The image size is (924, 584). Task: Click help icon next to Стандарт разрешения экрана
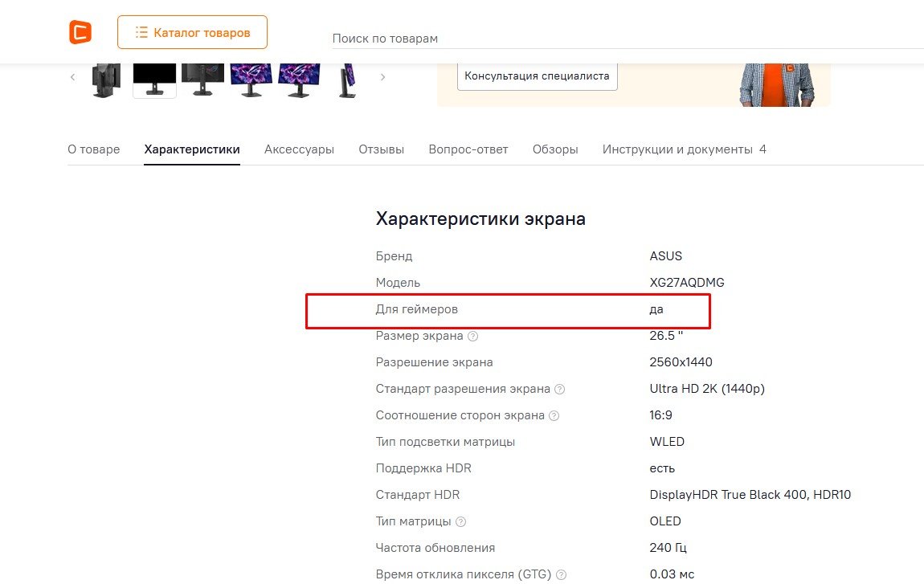tap(560, 390)
